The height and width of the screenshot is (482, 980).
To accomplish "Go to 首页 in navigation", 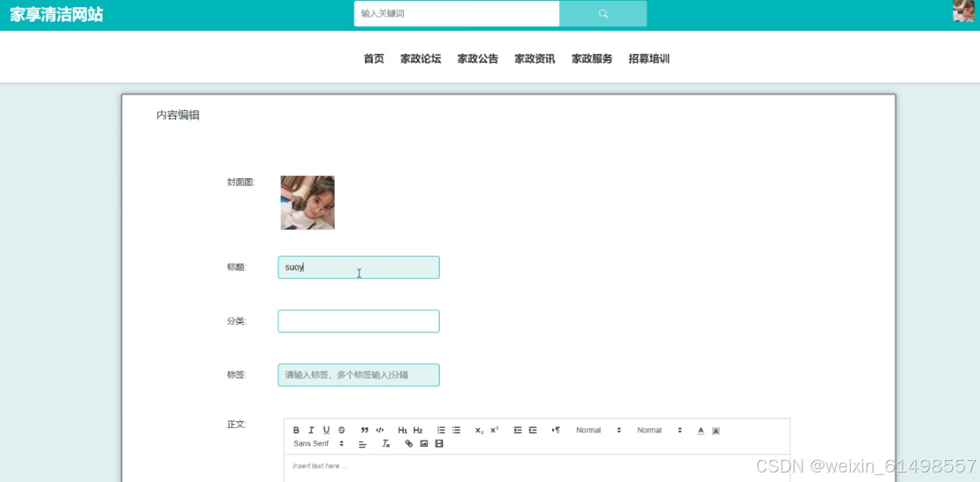I will coord(374,59).
